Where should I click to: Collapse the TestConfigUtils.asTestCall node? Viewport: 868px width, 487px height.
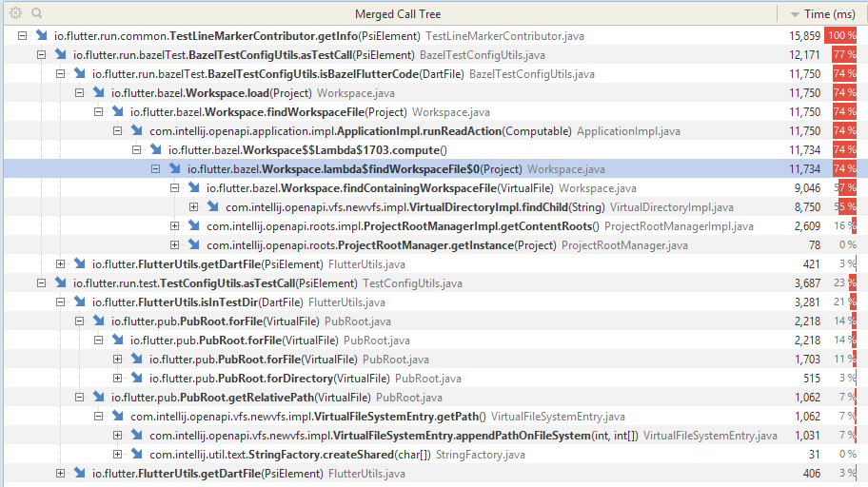click(x=41, y=283)
